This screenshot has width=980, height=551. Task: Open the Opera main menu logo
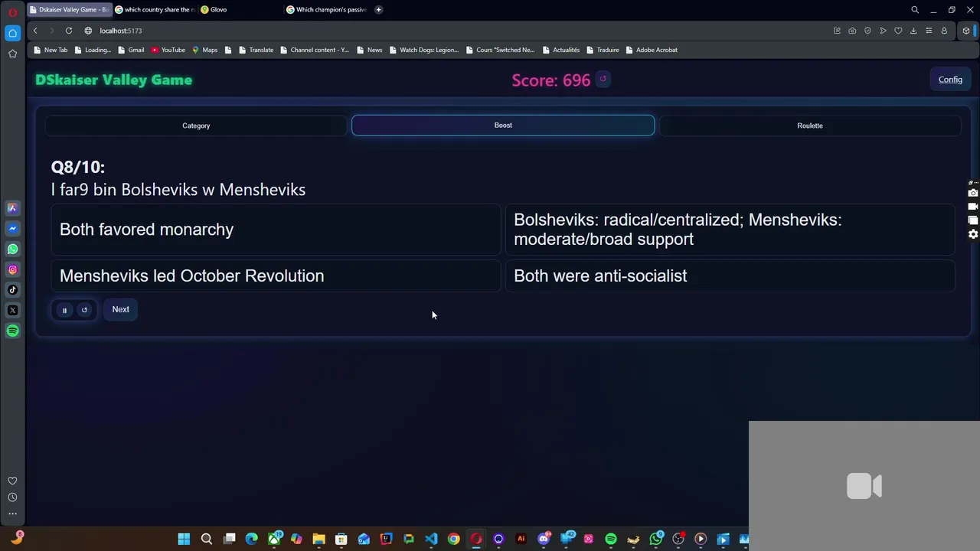12,12
